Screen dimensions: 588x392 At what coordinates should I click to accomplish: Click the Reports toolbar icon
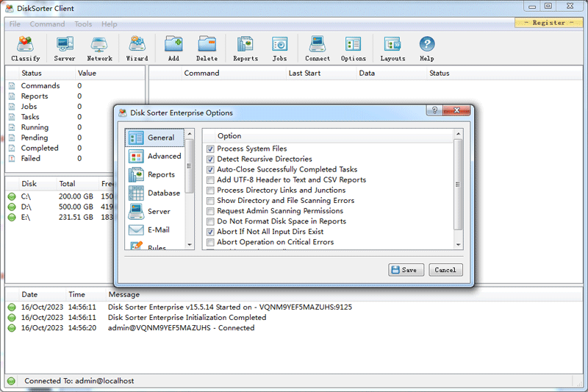pos(245,49)
